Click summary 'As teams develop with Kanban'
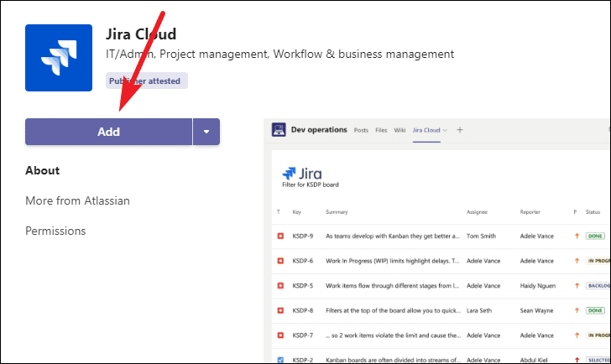This screenshot has height=364, width=611. 393,236
